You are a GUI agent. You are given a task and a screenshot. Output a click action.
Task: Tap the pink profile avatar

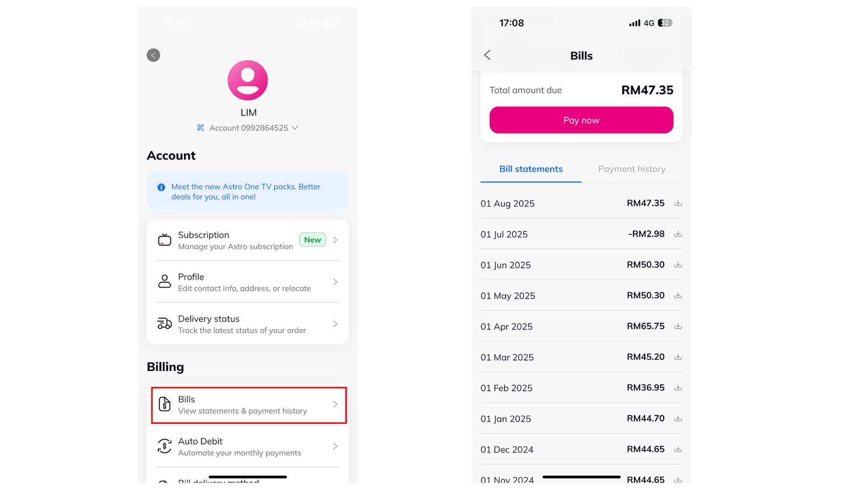[248, 80]
